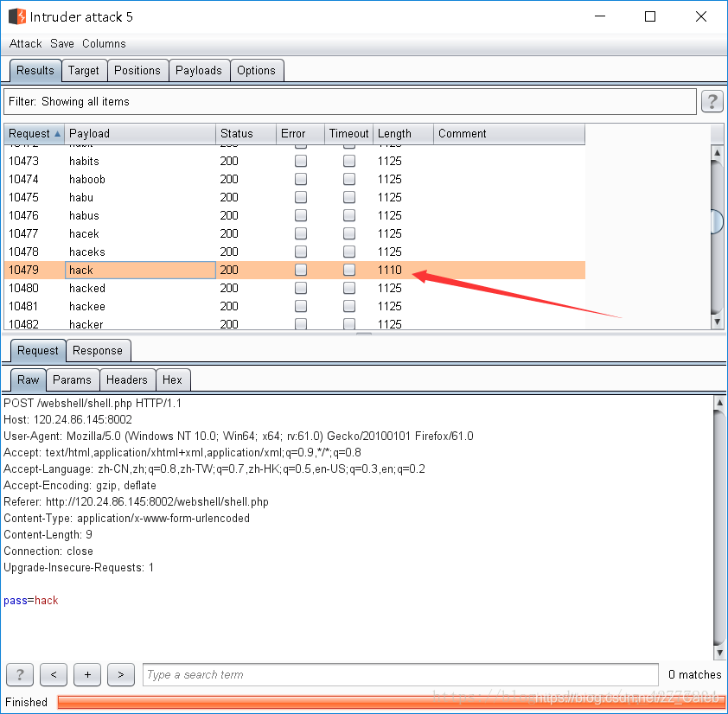728x714 pixels.
Task: Sort by Error column header
Action: coord(300,134)
